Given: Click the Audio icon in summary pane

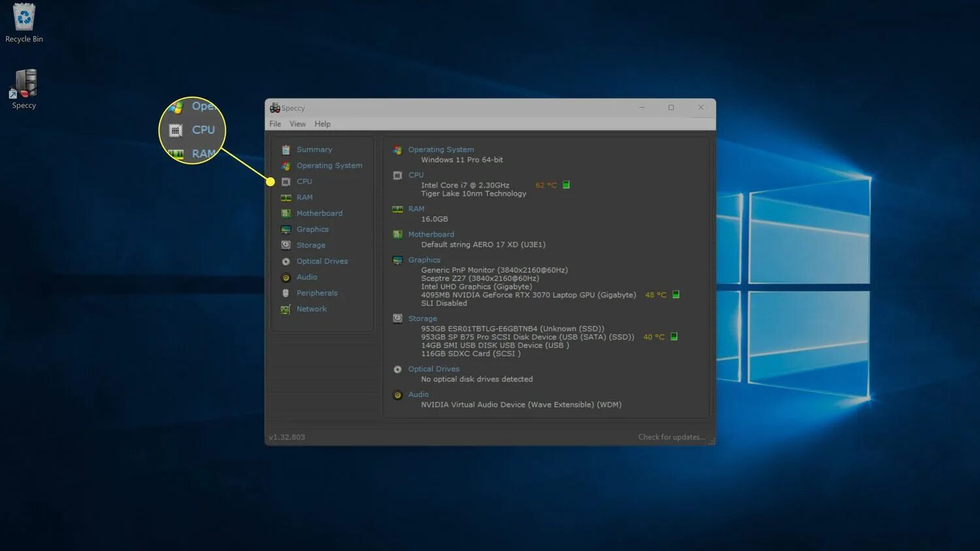Looking at the screenshot, I should point(397,395).
